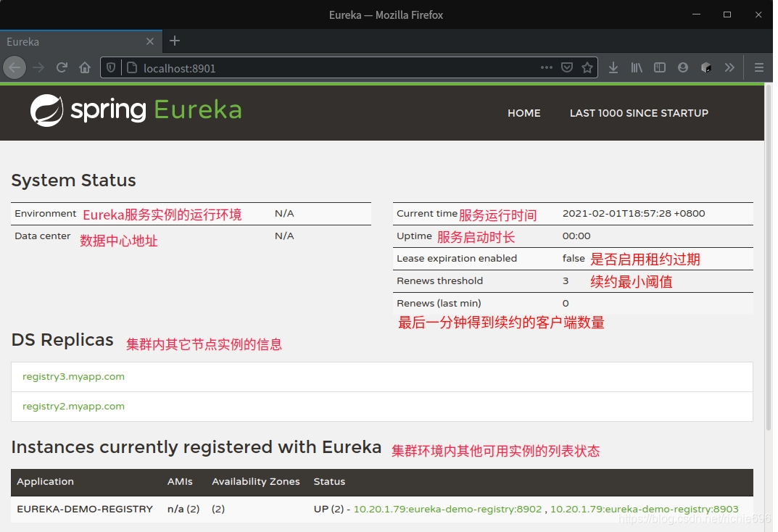Open the Firefox home page icon
Viewport: 778px width, 532px height.
click(85, 67)
